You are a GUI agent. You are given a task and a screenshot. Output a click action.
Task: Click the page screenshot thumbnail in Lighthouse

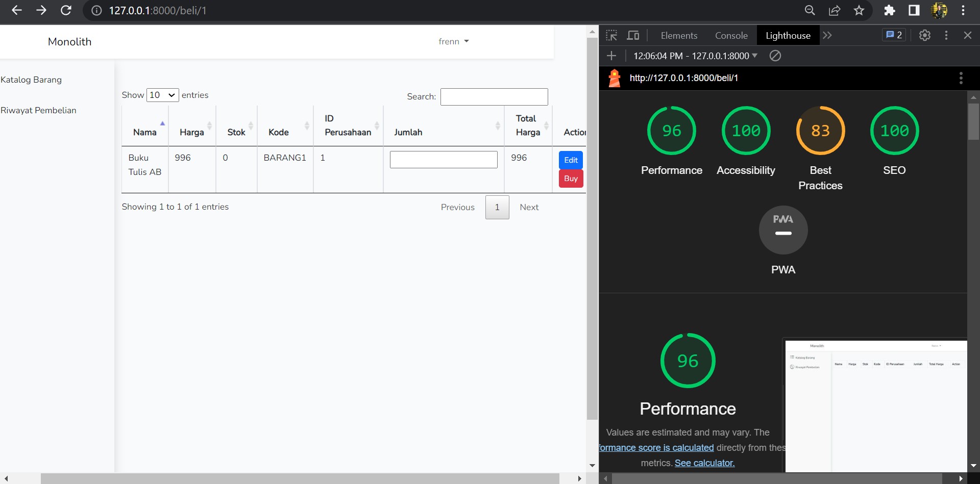pos(876,406)
